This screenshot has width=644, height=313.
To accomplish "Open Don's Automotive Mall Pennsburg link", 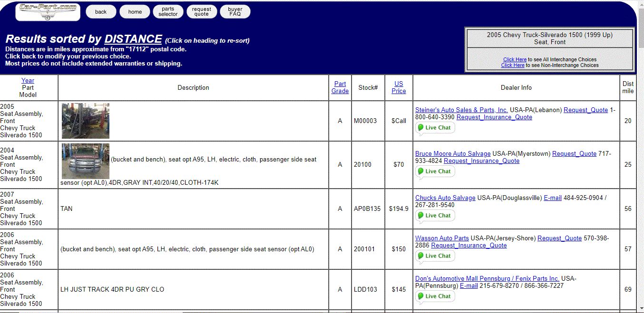I will click(487, 278).
